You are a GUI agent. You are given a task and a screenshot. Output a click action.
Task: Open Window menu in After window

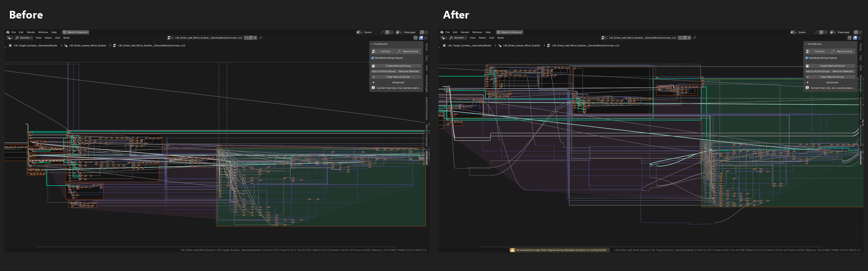click(x=477, y=32)
